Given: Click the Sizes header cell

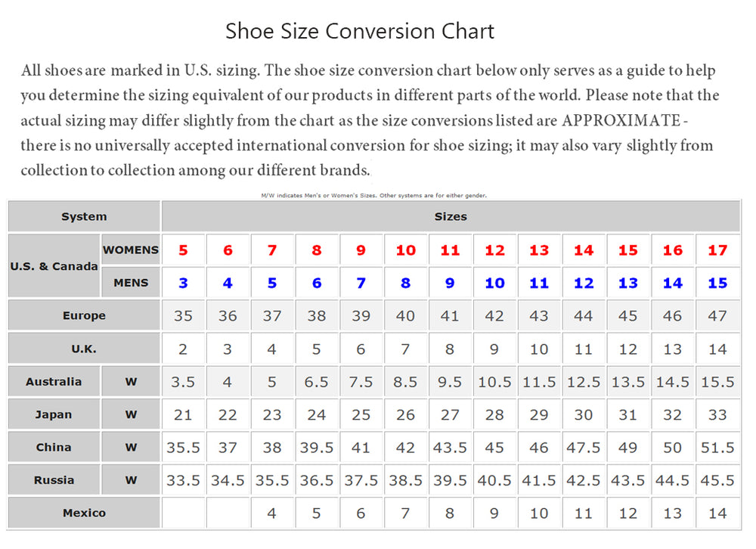Looking at the screenshot, I should [451, 216].
